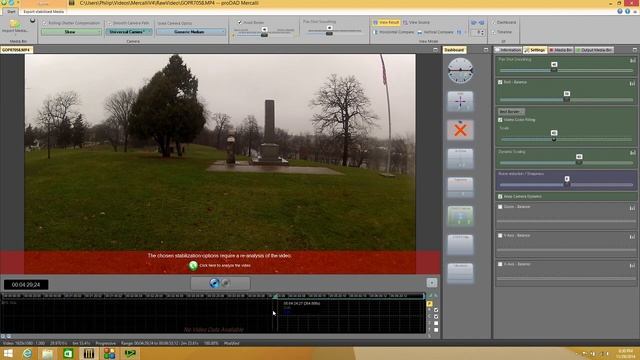Screen dimensions: 640x360
Task: Toggle Smooth Camera Path checkbox
Action: click(x=109, y=23)
